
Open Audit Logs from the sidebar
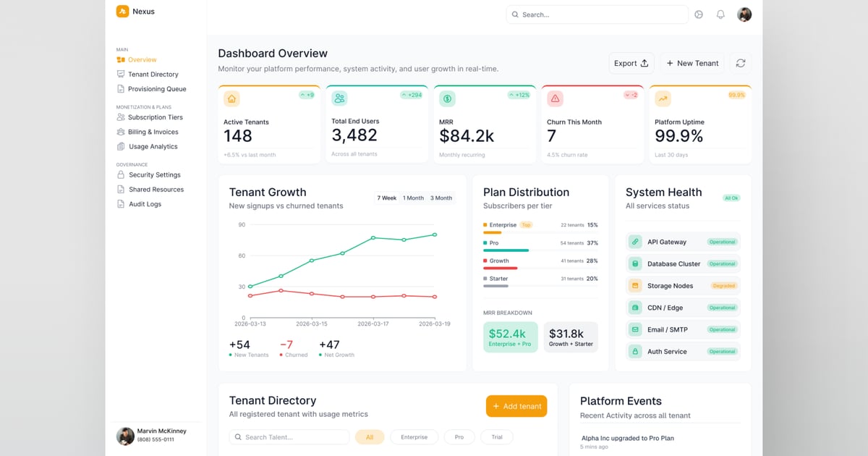tap(141, 204)
